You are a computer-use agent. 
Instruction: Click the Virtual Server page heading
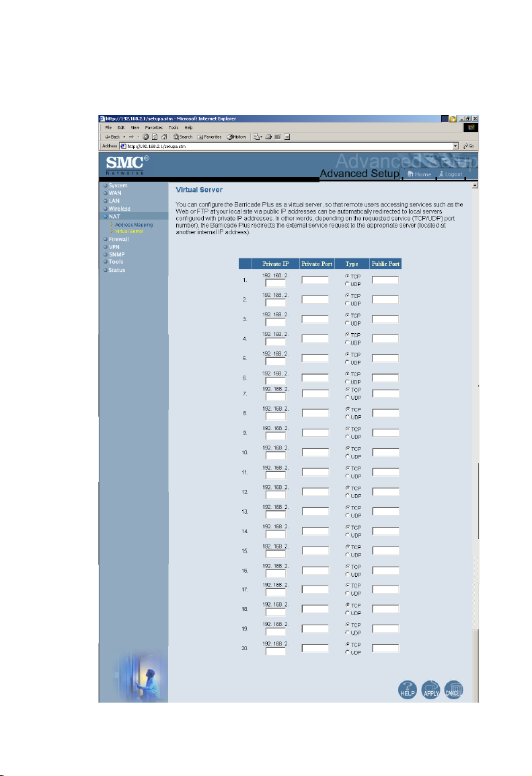199,190
